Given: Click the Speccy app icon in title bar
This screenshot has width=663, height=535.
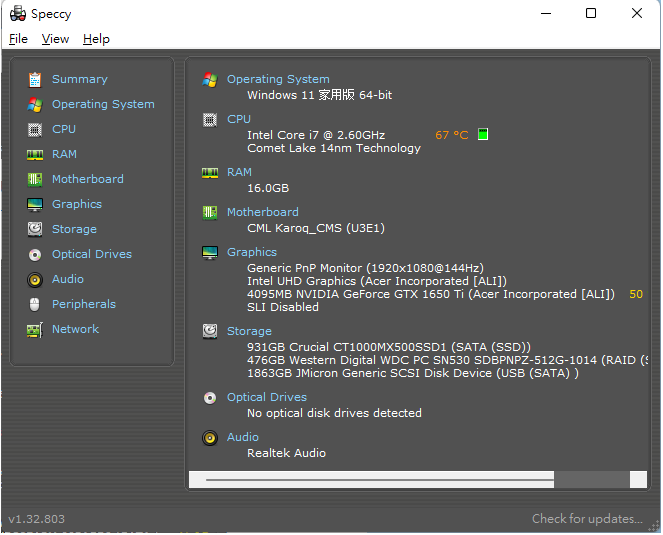Looking at the screenshot, I should click(x=18, y=14).
